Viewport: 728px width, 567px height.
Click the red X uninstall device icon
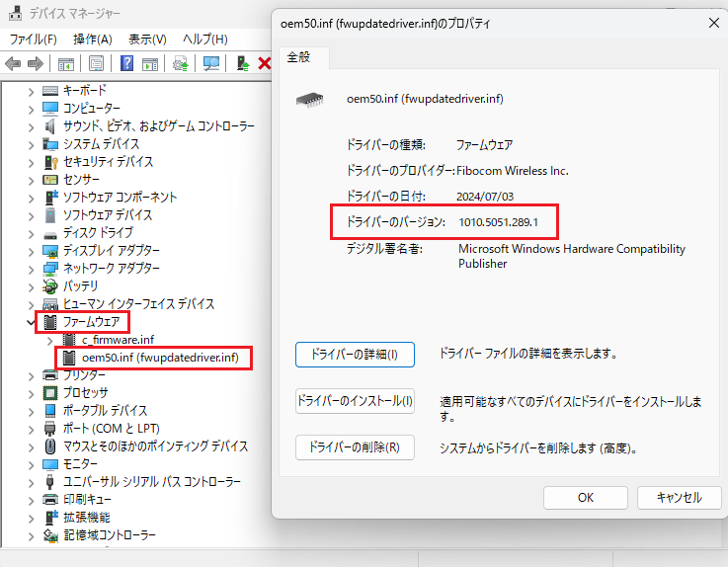[x=265, y=63]
